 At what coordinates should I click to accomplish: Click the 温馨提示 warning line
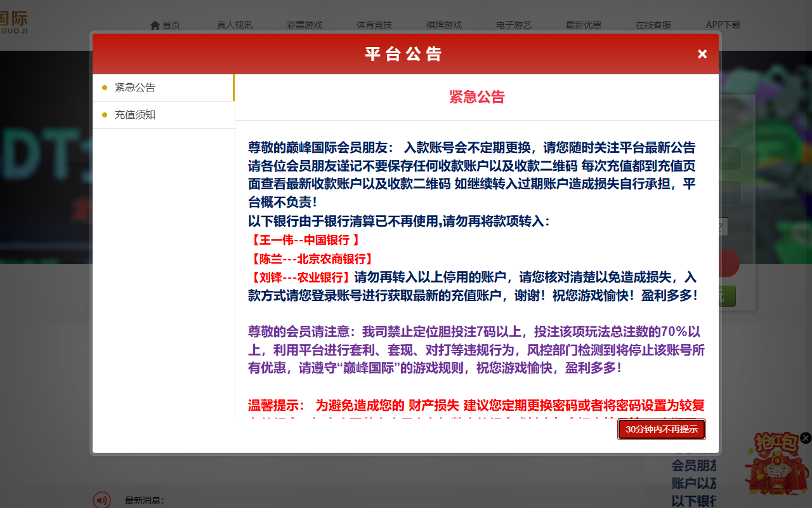coord(476,405)
